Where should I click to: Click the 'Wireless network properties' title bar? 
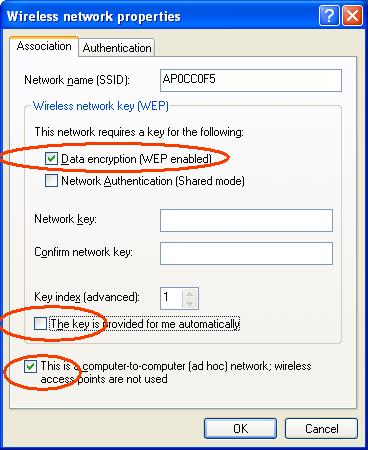click(x=160, y=16)
